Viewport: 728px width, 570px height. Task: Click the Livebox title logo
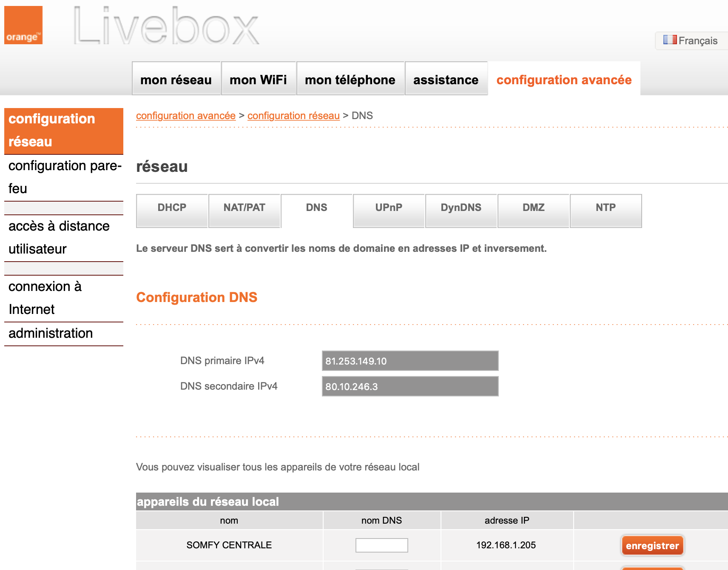pyautogui.click(x=166, y=26)
